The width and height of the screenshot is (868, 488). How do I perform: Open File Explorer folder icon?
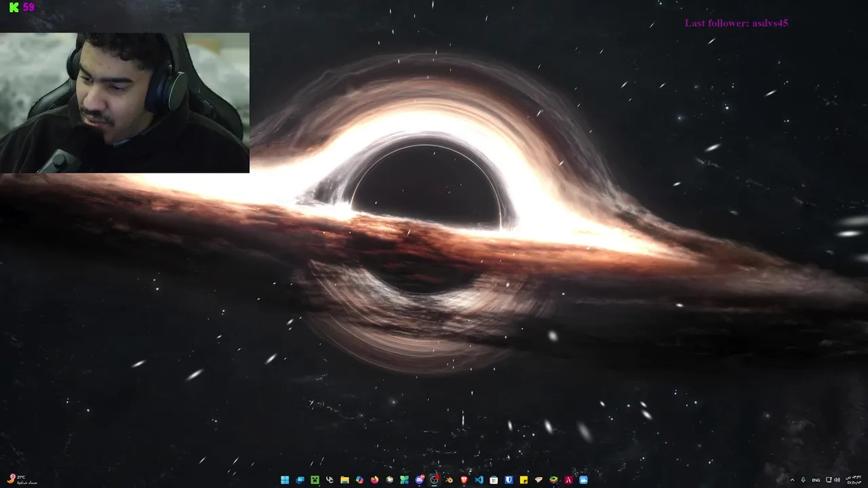click(344, 480)
